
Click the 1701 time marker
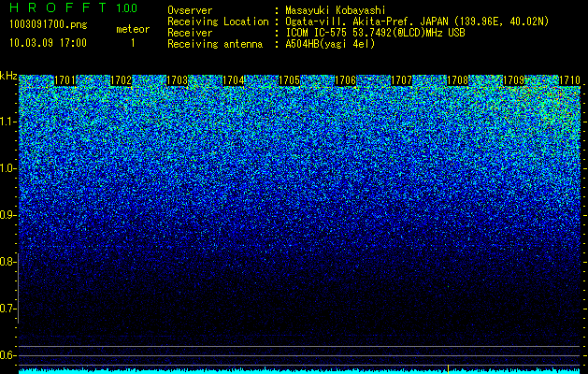(x=65, y=80)
